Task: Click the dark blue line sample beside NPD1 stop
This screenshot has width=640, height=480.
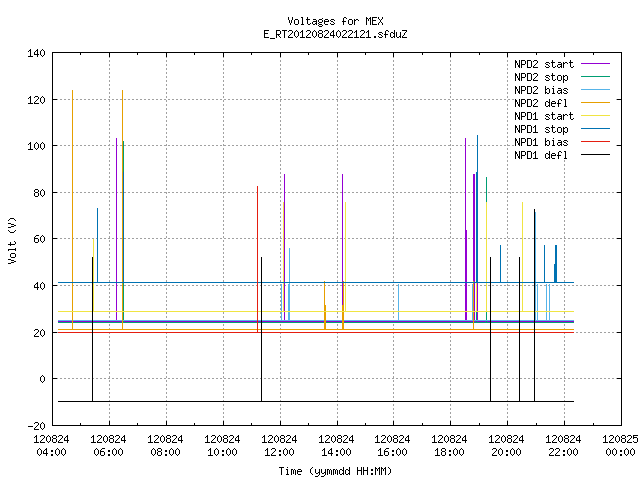Action: pyautogui.click(x=595, y=129)
